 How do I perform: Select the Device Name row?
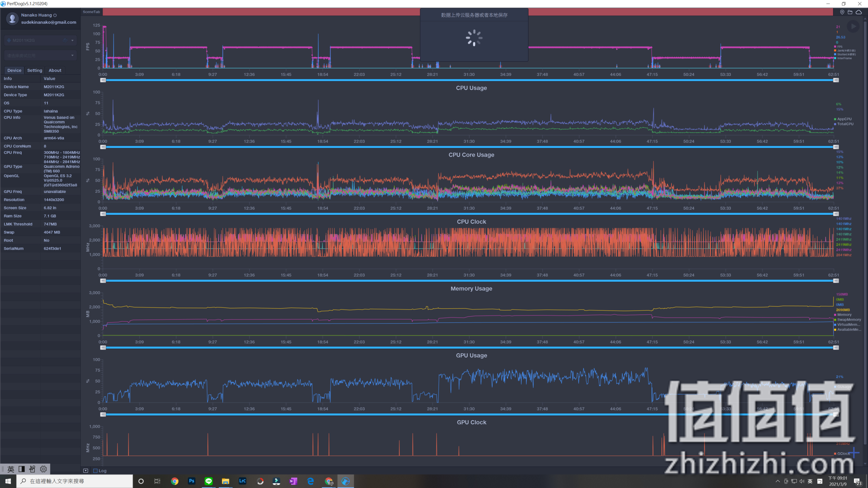(40, 87)
